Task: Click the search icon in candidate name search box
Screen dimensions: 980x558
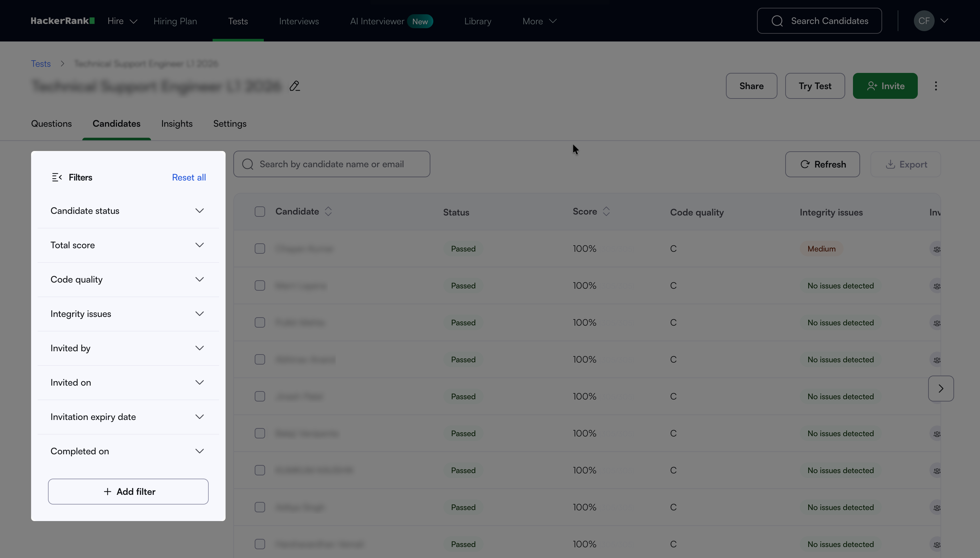Action: pyautogui.click(x=248, y=164)
